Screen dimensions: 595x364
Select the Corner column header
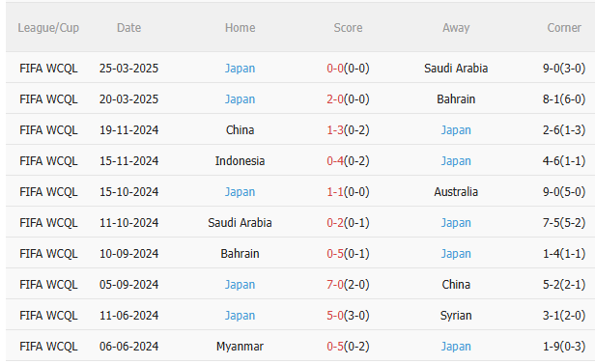[x=564, y=28]
